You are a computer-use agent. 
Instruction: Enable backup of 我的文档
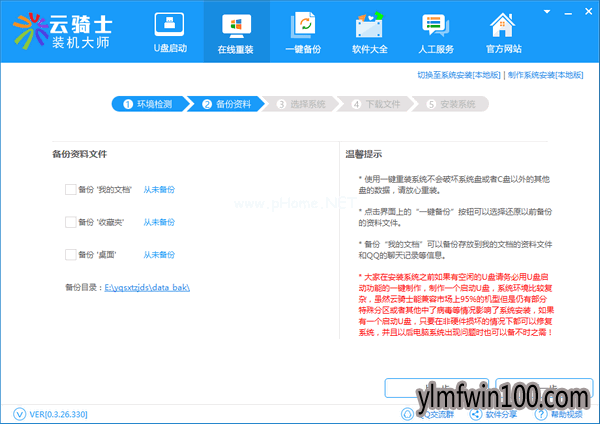[70, 189]
